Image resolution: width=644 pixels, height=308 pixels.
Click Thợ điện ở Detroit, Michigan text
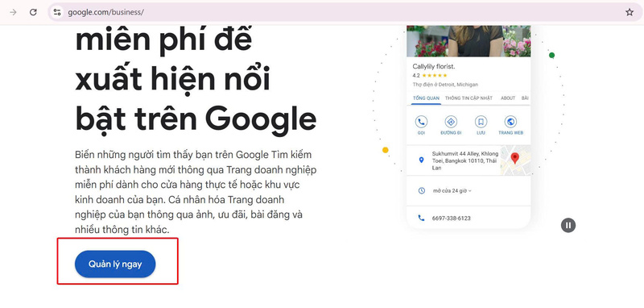coord(445,85)
